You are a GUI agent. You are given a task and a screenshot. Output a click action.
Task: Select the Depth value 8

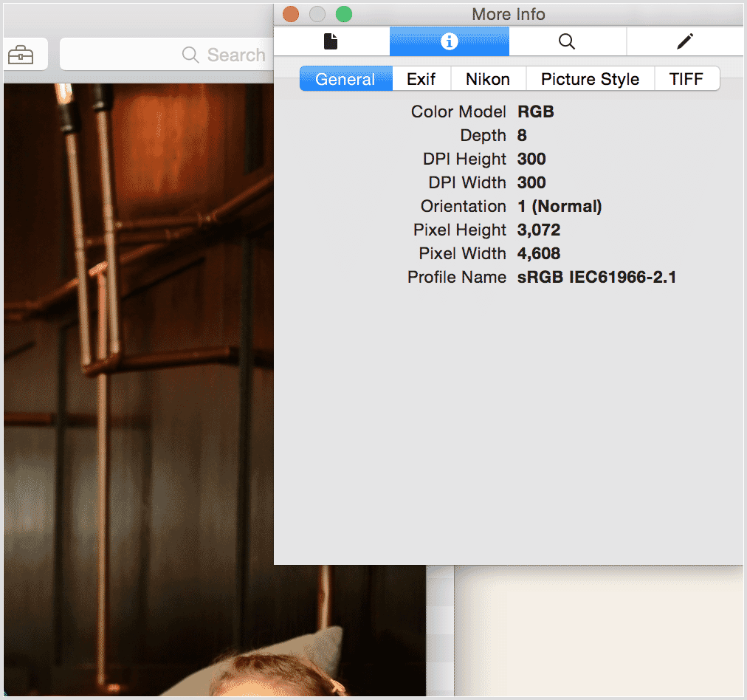click(x=522, y=135)
